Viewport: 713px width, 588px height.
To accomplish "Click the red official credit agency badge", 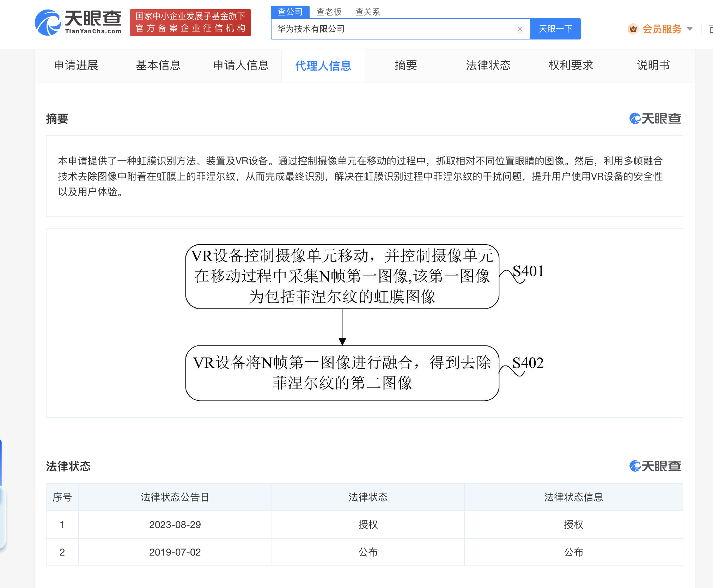I will (190, 23).
